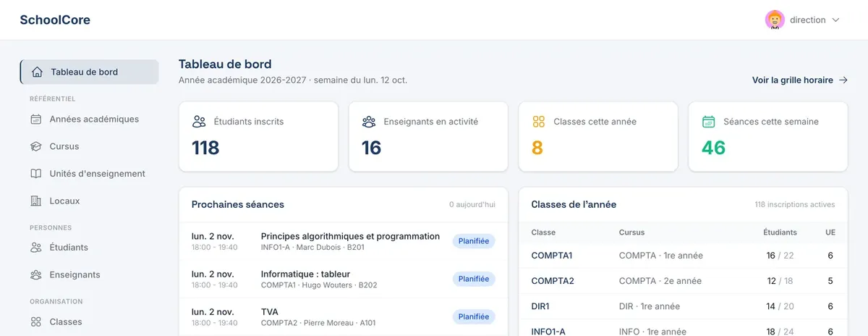Open the direction user avatar

[775, 20]
